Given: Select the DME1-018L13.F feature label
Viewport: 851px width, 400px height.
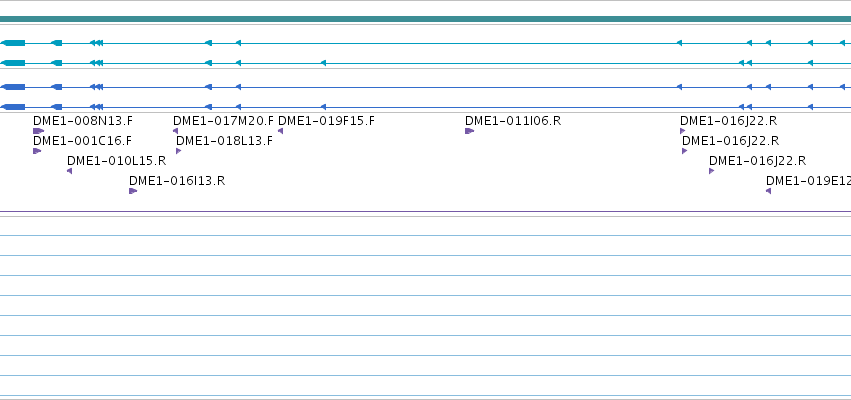Looking at the screenshot, I should pyautogui.click(x=225, y=141).
